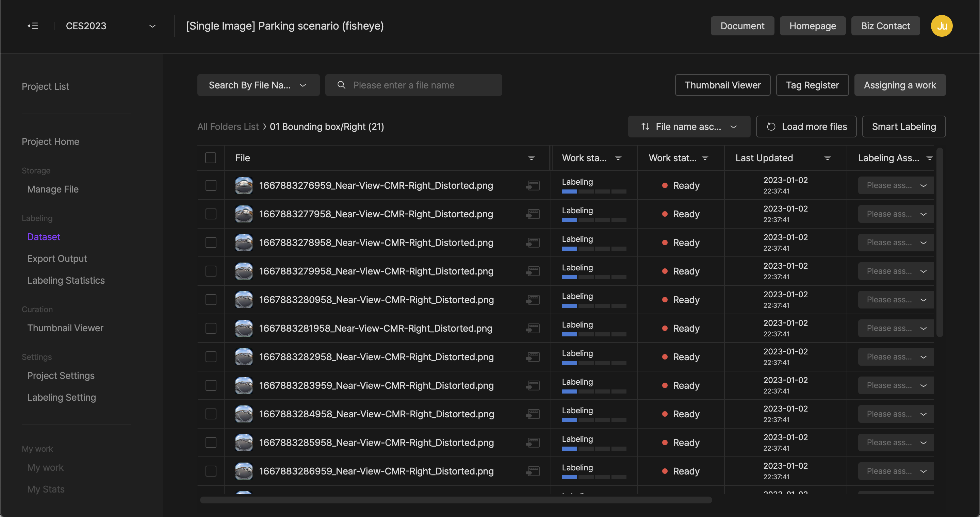Click the open-work icon for file 1667883280958
The width and height of the screenshot is (980, 517).
click(x=533, y=300)
